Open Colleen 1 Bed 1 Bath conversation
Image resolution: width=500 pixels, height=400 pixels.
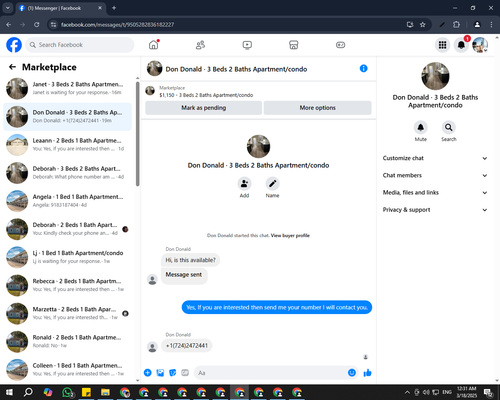pyautogui.click(x=67, y=370)
